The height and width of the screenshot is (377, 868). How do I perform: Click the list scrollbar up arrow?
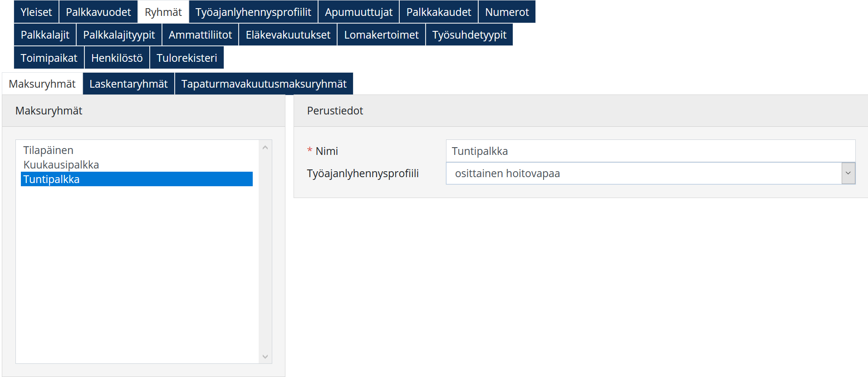click(265, 148)
